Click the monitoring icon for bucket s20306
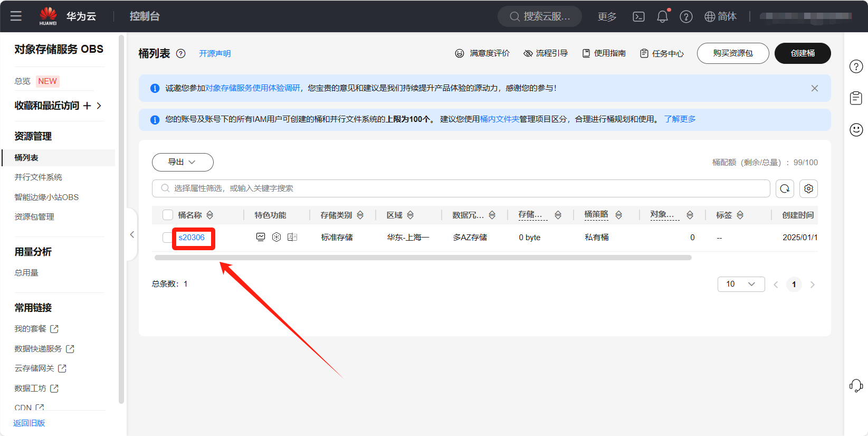The width and height of the screenshot is (868, 436). [x=261, y=237]
